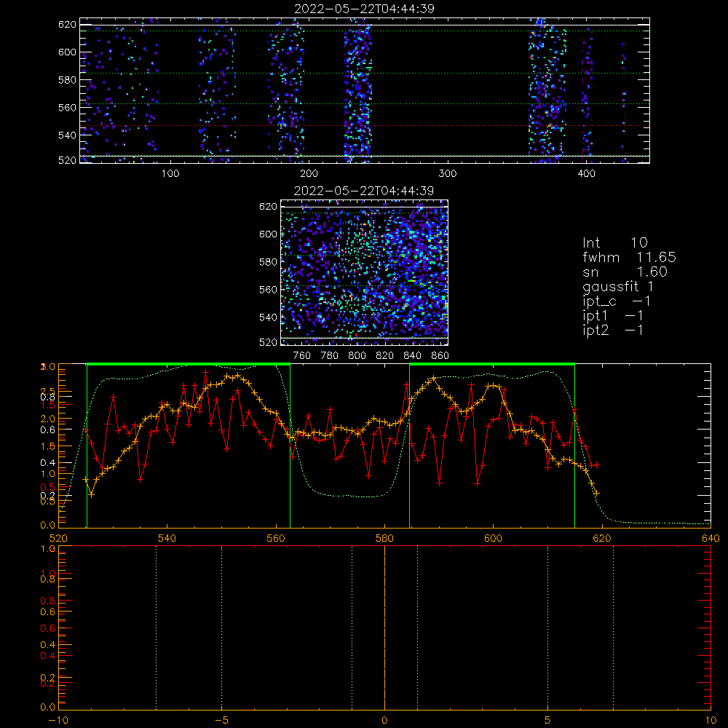Click the orange 2.0 y-axis label on profile plot
Image resolution: width=728 pixels, height=728 pixels.
[48, 419]
